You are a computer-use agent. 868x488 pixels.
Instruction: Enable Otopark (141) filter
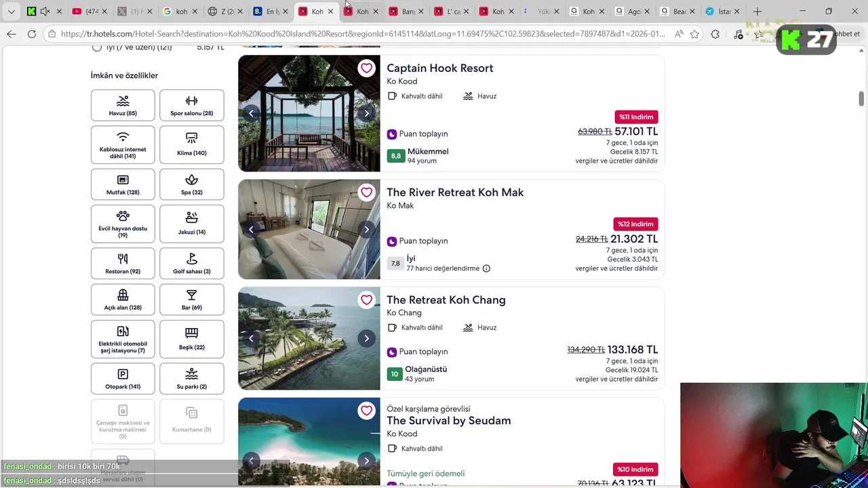(x=123, y=379)
